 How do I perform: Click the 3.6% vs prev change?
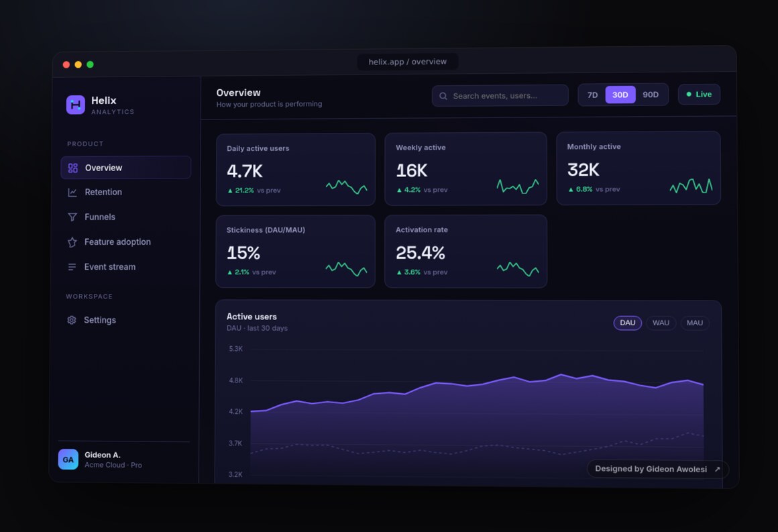click(x=422, y=272)
